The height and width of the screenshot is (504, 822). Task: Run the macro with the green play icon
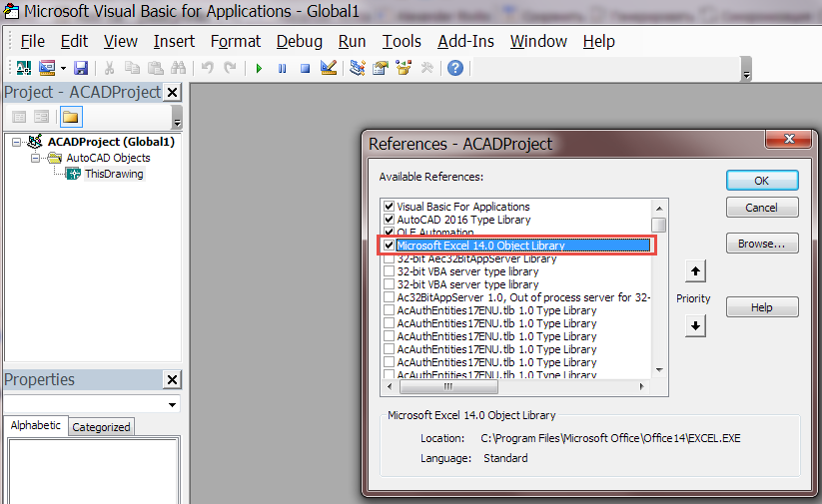click(259, 69)
